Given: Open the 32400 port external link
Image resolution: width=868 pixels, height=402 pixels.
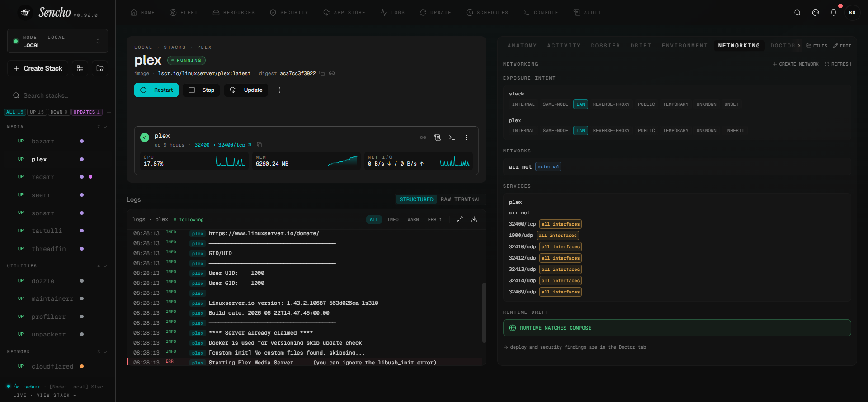Looking at the screenshot, I should point(250,145).
